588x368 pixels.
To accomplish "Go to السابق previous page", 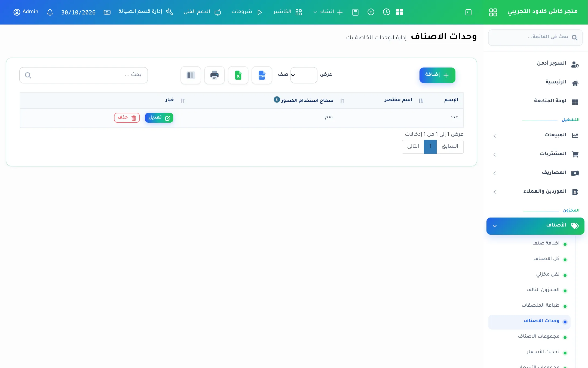I will pyautogui.click(x=450, y=147).
